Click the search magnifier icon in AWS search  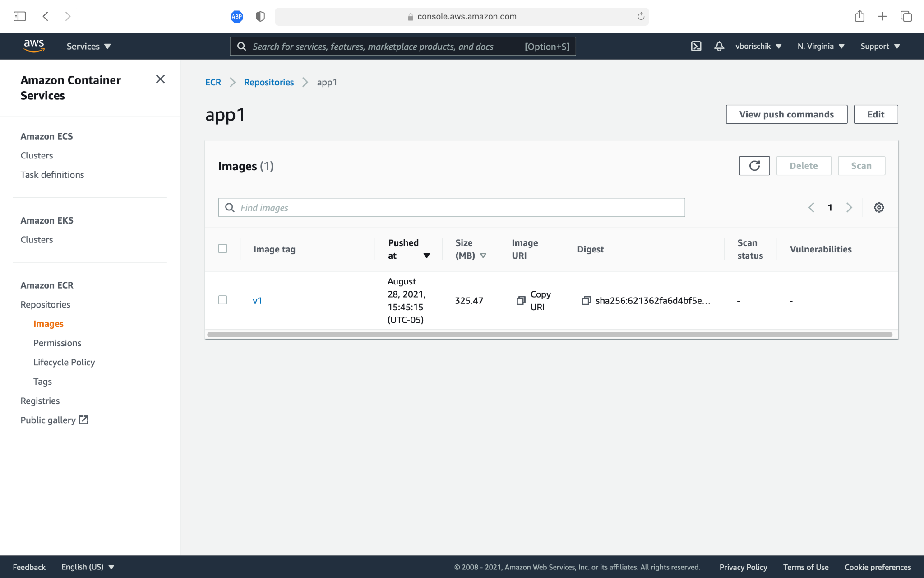pos(242,47)
